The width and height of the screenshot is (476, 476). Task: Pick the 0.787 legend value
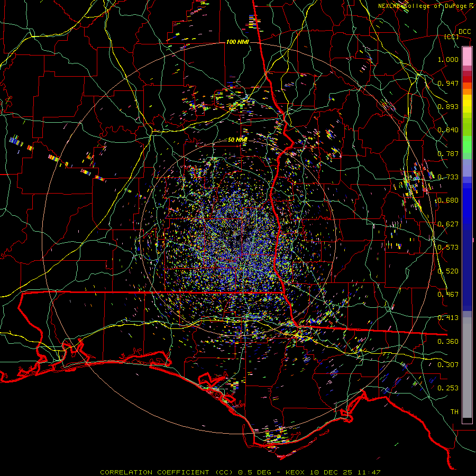click(448, 153)
